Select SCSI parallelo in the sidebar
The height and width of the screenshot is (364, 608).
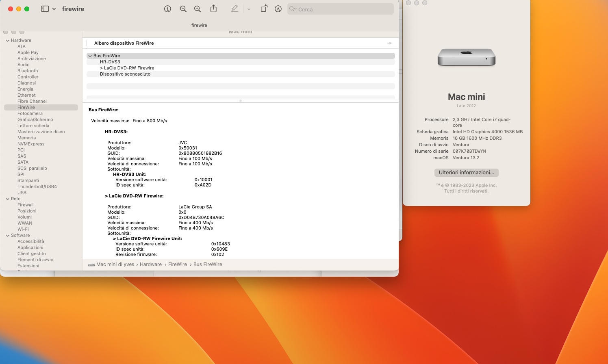[32, 169]
